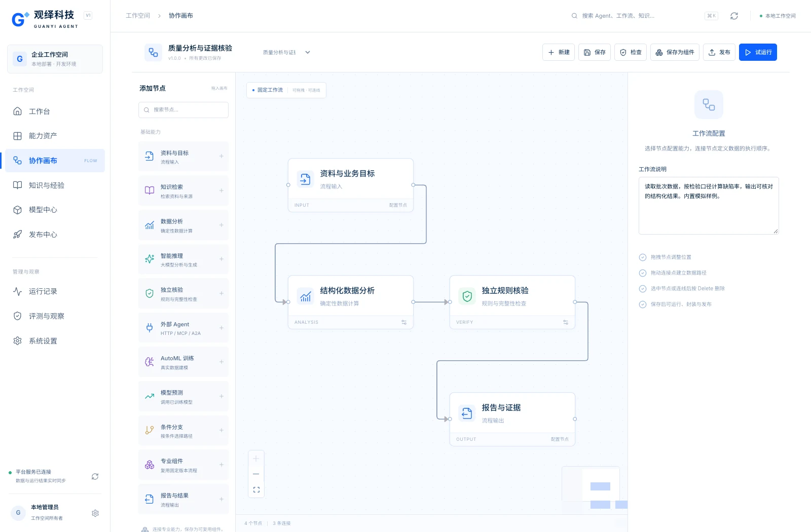Select the 报告与证据 node icon on canvas

tap(467, 413)
